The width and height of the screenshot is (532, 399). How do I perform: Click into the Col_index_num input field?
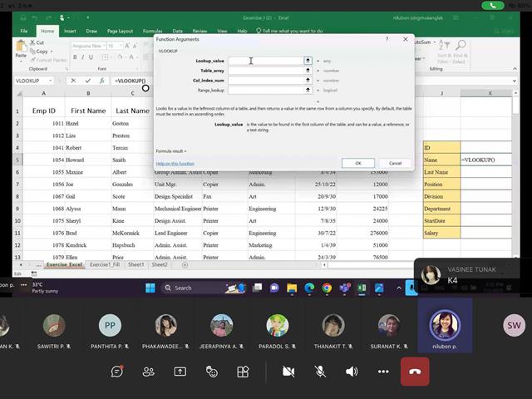pyautogui.click(x=266, y=80)
